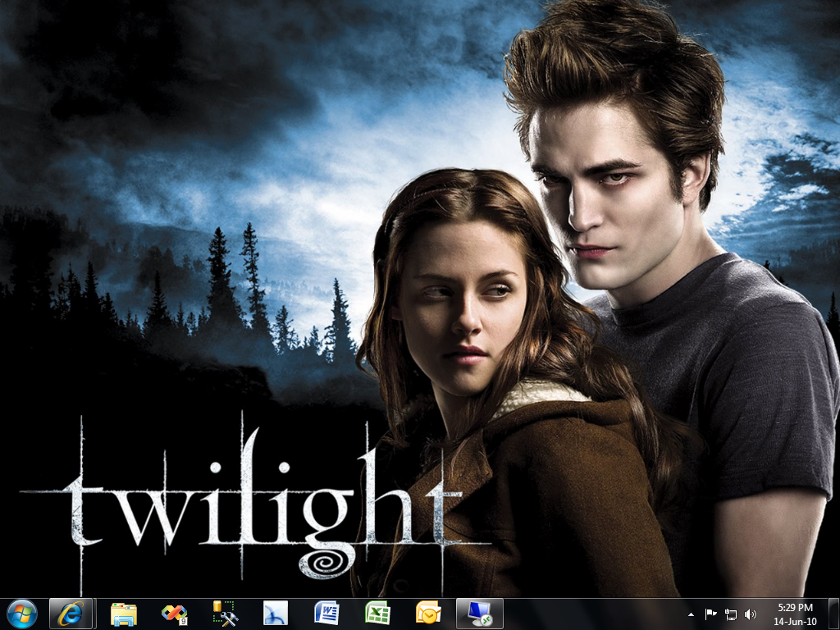Switch to Remote Desktop Connection window
Image resolution: width=840 pixels, height=630 pixels.
479,614
